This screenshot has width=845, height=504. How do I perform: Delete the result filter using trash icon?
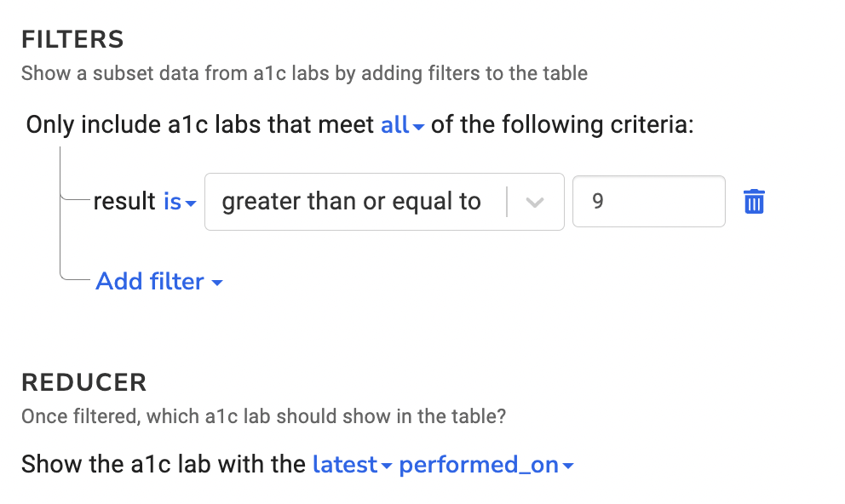pos(754,202)
